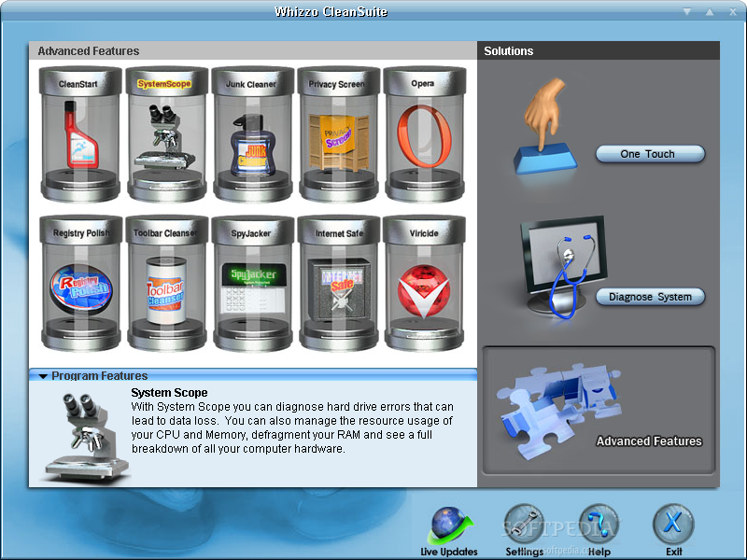Click the Diagnose System button

tap(650, 297)
